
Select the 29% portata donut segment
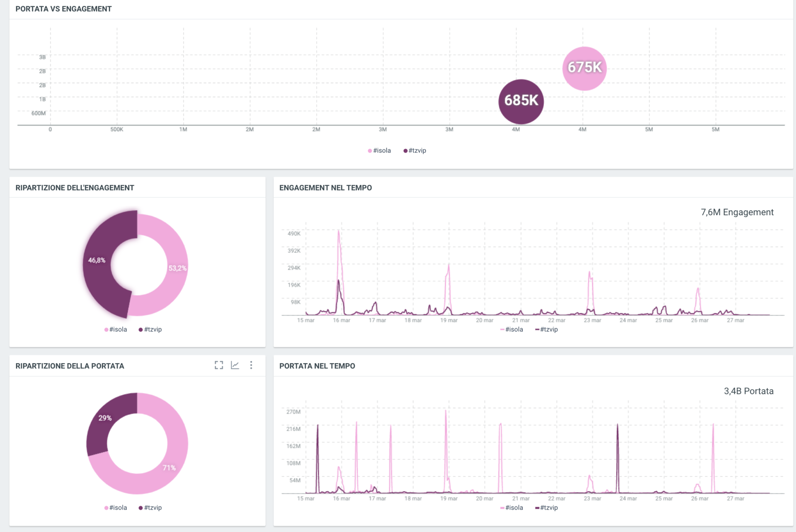pos(105,418)
